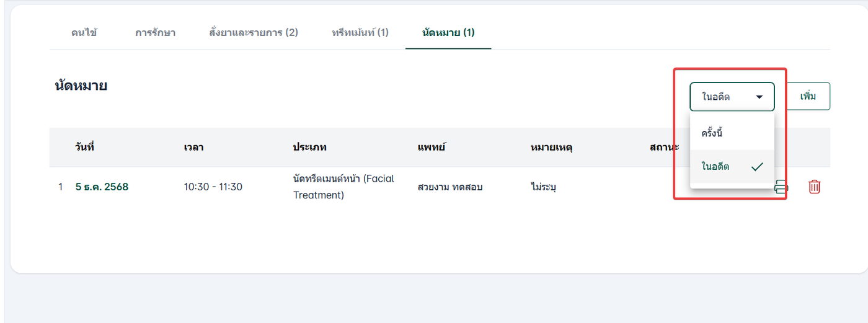This screenshot has width=868, height=323.
Task: Click the 10:30 - 11:30 time cell
Action: tap(213, 187)
